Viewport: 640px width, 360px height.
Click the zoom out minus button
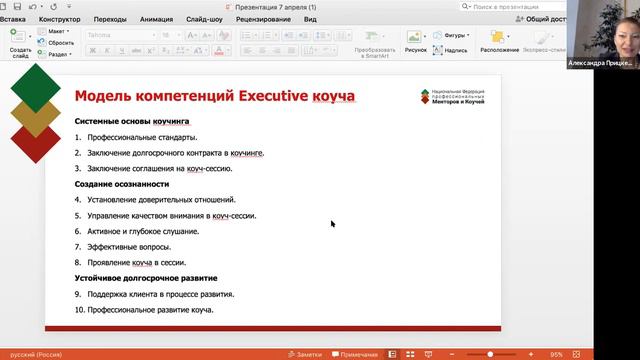452,354
